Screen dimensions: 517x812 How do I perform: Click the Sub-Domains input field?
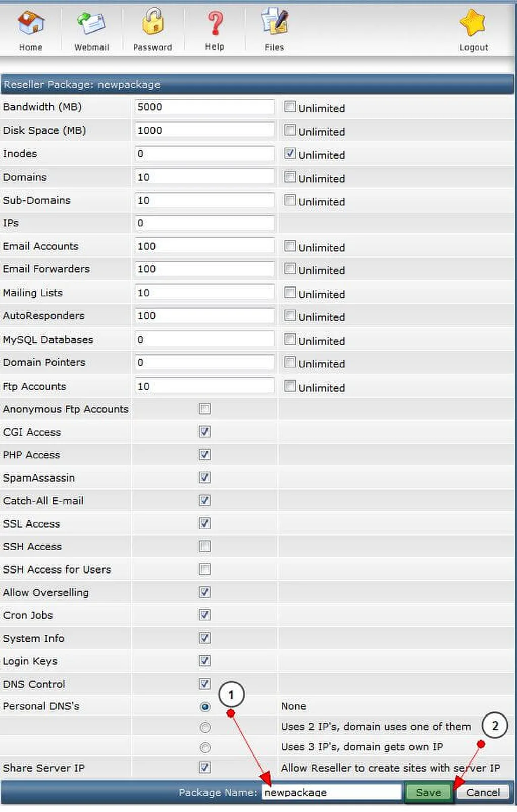coord(204,200)
